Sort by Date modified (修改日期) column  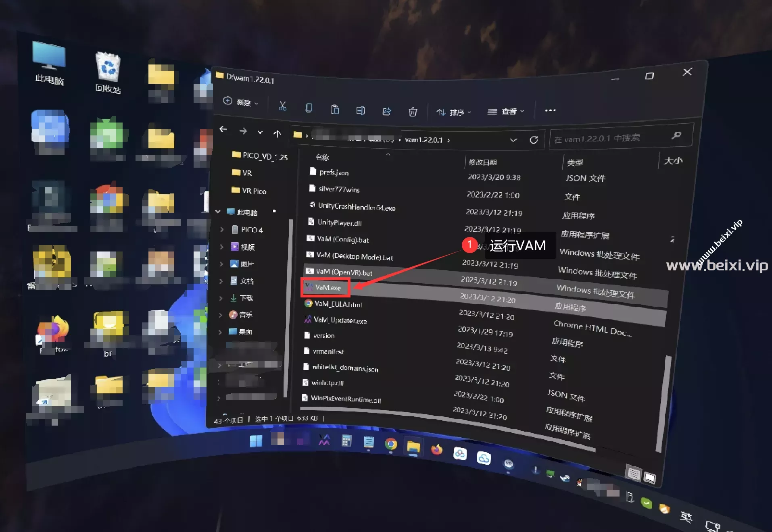point(482,162)
